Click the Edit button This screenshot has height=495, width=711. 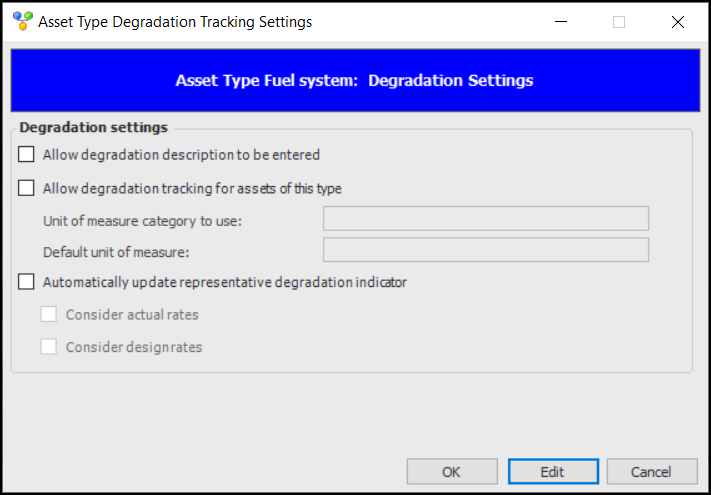553,472
